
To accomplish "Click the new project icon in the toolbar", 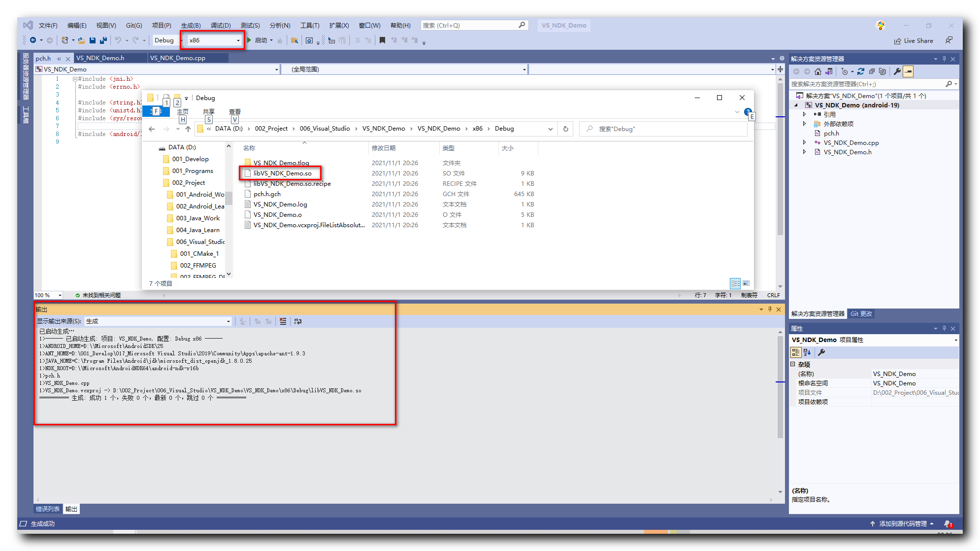I will [65, 40].
